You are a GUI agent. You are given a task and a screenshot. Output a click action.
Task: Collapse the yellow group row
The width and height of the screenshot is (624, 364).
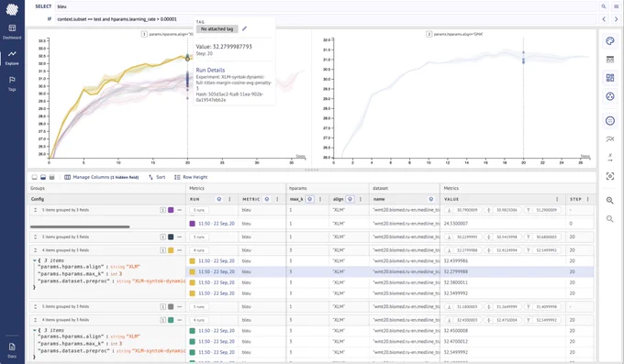[x=35, y=250]
